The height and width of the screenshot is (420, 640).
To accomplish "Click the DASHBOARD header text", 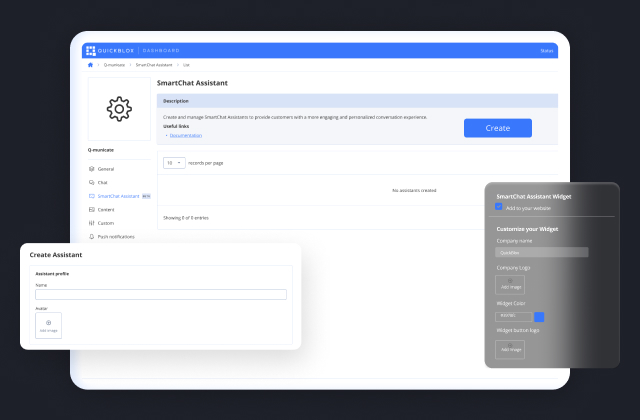I will coord(161,51).
